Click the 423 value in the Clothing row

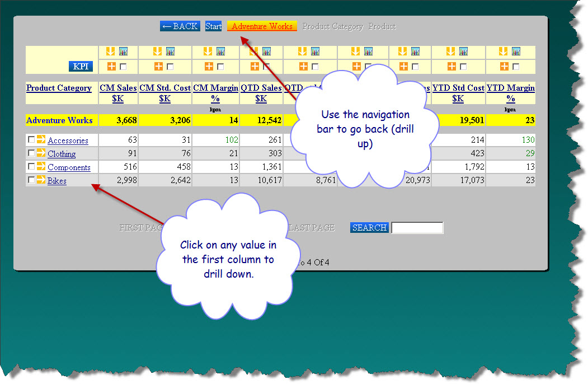(x=477, y=153)
